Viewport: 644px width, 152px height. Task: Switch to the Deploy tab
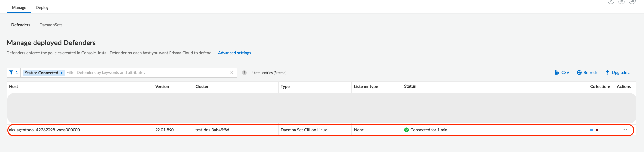coord(42,8)
